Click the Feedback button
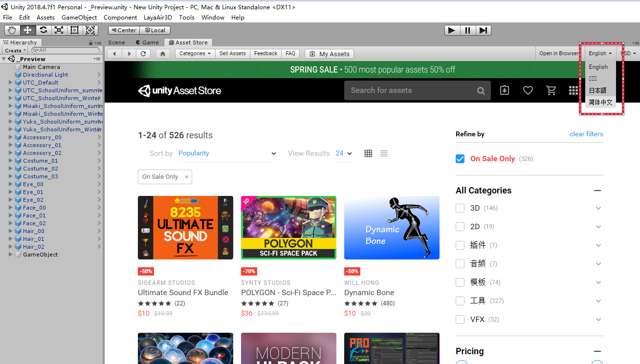Viewport: 640px width, 364px height. click(x=266, y=54)
